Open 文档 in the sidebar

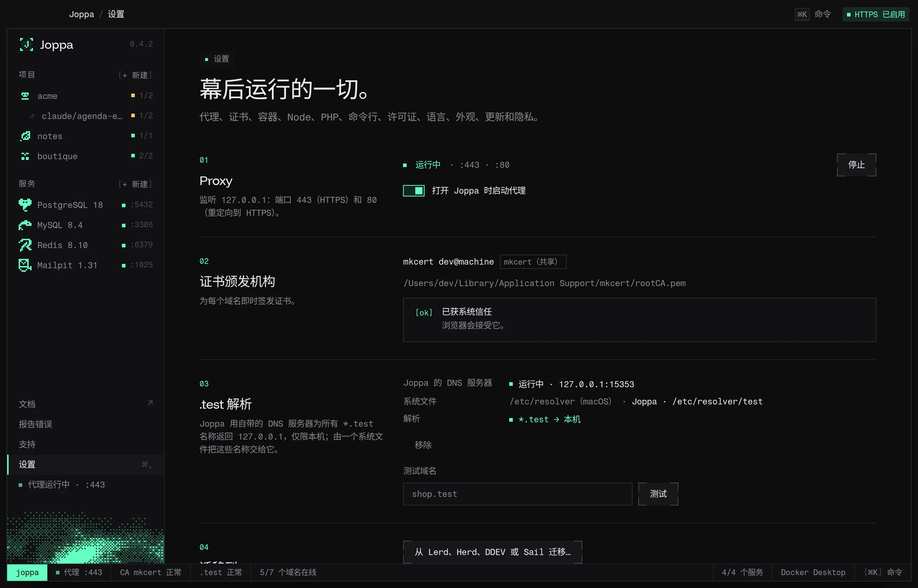(x=86, y=404)
